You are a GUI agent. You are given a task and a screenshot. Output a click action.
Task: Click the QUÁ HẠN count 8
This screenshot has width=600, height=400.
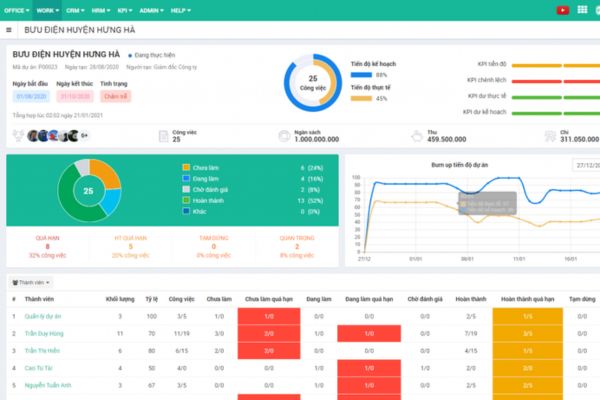(x=47, y=247)
